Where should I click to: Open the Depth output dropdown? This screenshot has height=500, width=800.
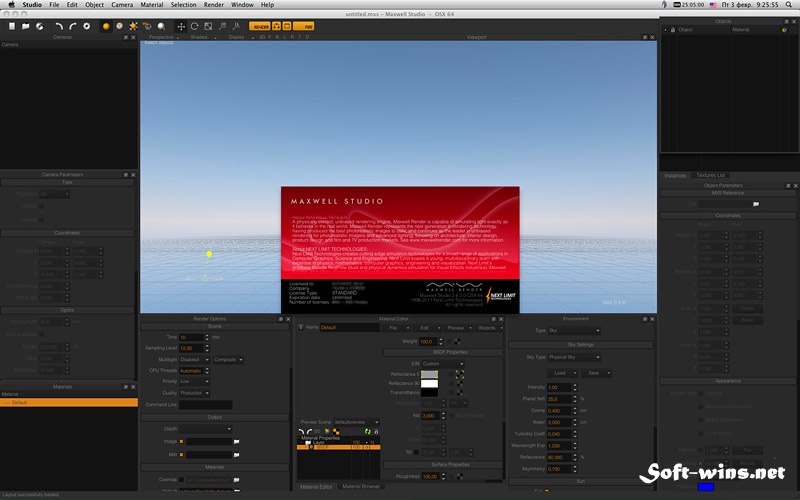click(x=206, y=429)
